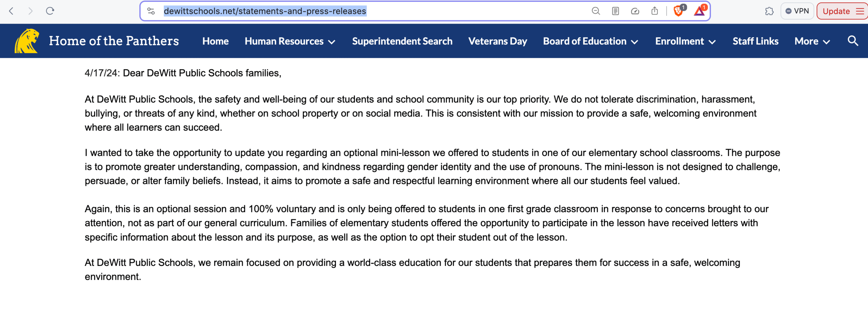
Task: Click the Share icon in address bar
Action: pos(655,11)
